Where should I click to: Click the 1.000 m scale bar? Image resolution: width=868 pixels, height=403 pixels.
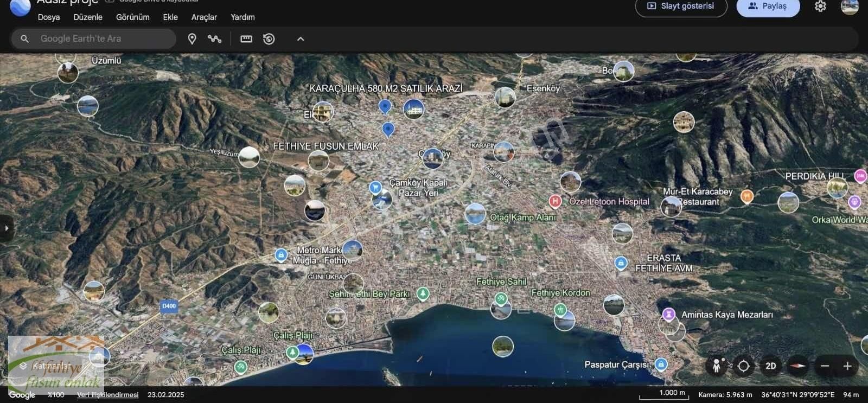coord(664,394)
